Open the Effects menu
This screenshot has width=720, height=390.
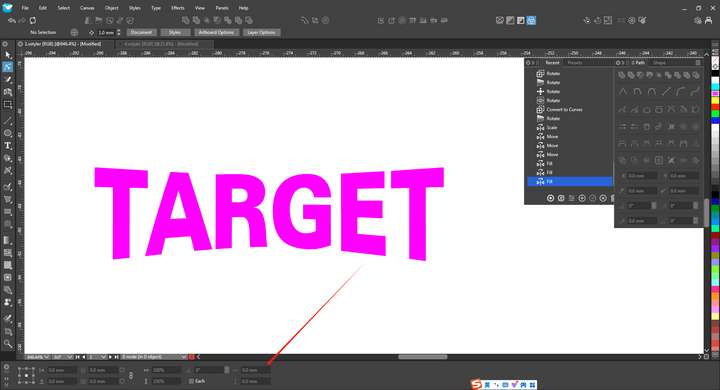(x=178, y=8)
